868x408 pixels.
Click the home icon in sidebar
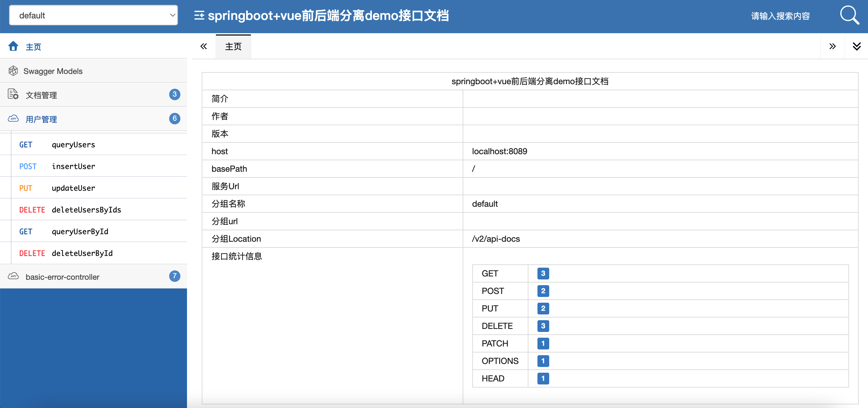[x=14, y=46]
